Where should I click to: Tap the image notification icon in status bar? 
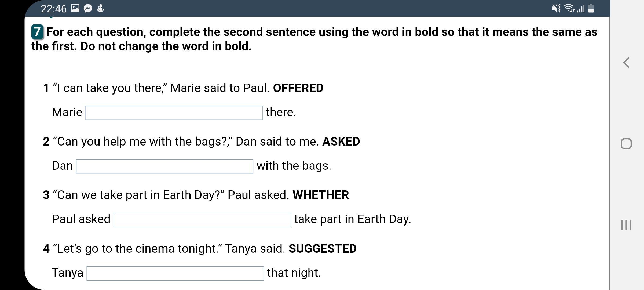[75, 9]
